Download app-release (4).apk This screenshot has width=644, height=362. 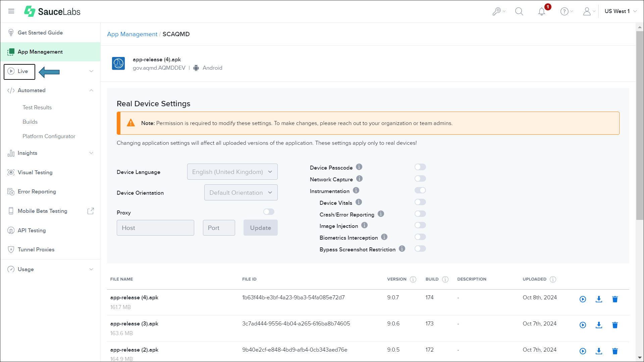599,299
